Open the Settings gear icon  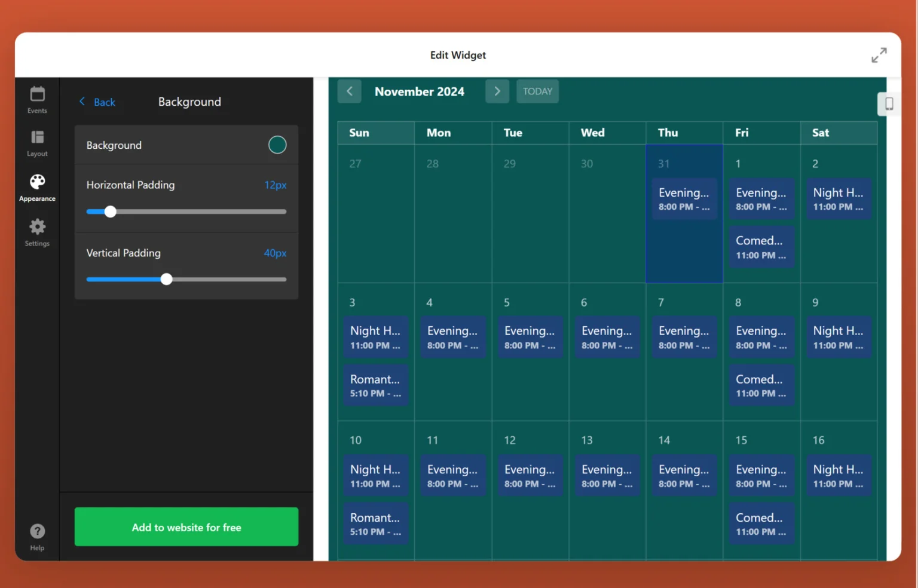[37, 232]
